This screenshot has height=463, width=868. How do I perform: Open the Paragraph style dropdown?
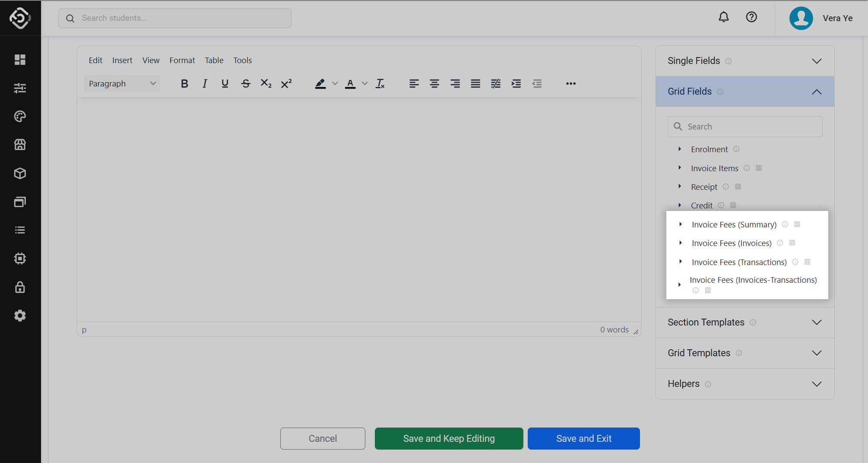pos(122,84)
